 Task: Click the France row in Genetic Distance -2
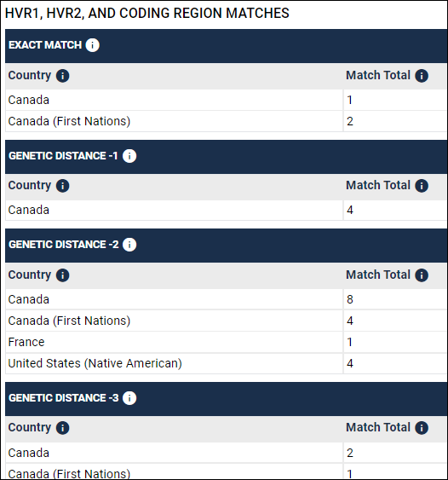point(227,342)
